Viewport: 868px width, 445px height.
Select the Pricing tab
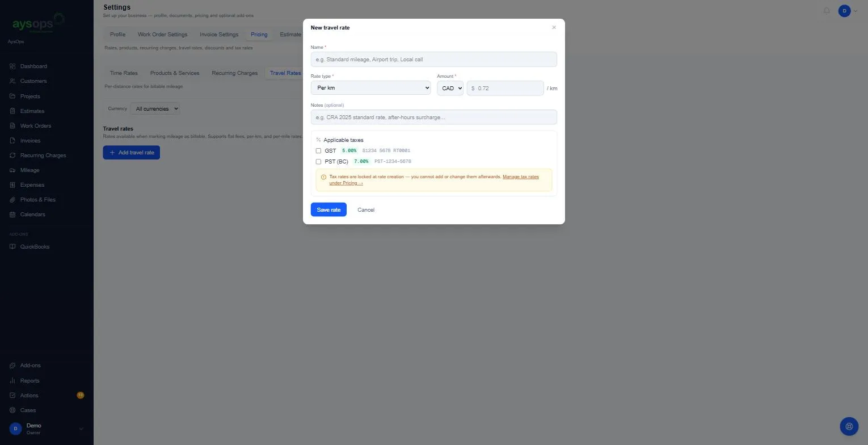point(259,35)
